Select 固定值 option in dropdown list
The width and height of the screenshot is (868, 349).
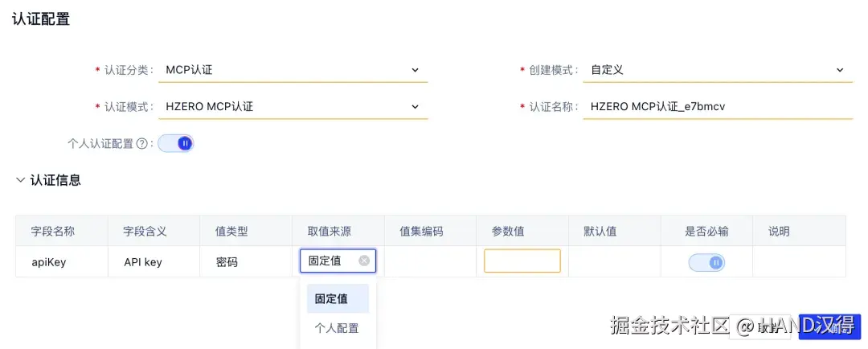(x=337, y=298)
